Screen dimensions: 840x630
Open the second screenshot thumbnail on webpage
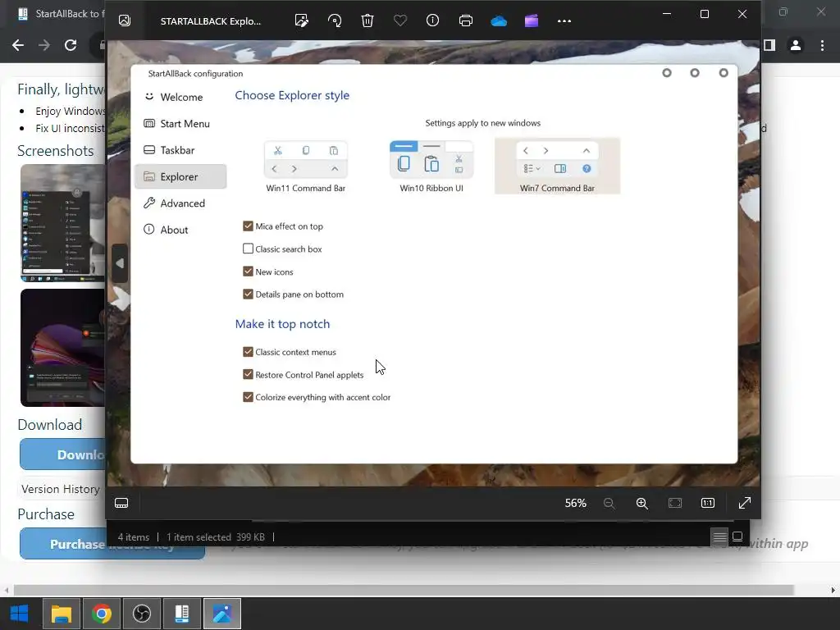62,348
